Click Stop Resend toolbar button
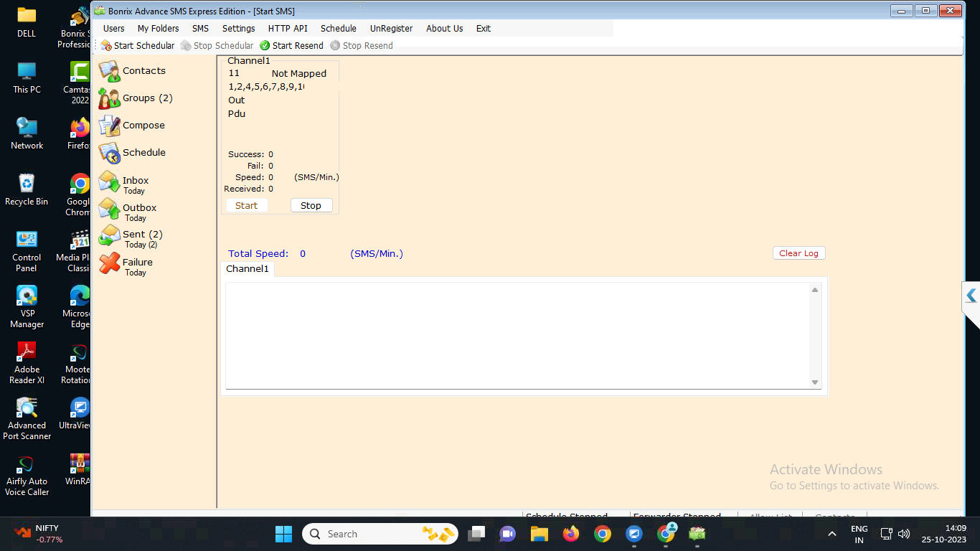This screenshot has width=980, height=551. (361, 45)
